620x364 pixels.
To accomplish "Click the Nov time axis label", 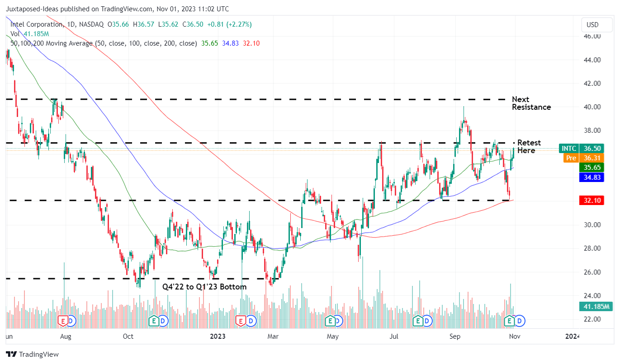I will tap(515, 336).
